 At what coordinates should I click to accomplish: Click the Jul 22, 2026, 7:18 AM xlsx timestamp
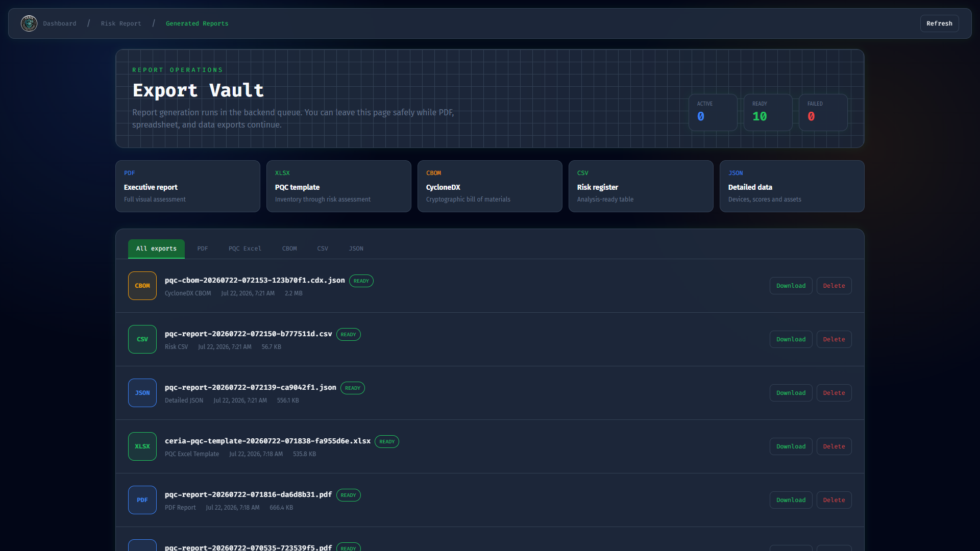point(256,454)
